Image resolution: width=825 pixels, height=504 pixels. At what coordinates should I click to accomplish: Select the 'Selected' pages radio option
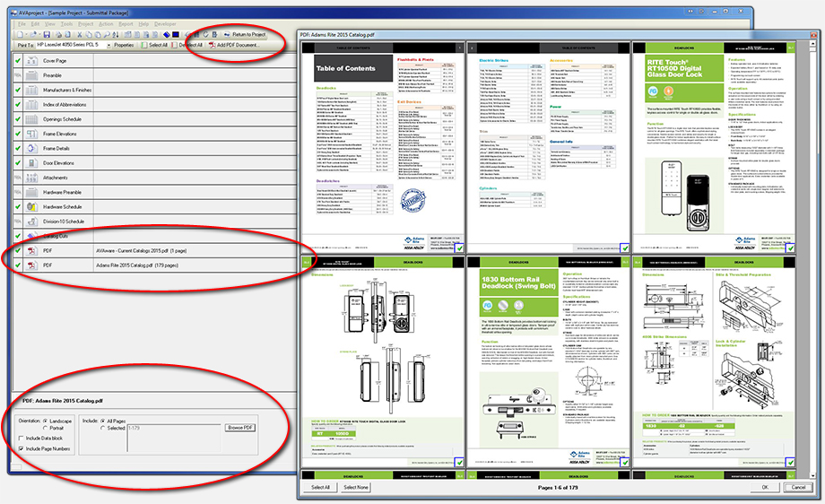pyautogui.click(x=102, y=428)
